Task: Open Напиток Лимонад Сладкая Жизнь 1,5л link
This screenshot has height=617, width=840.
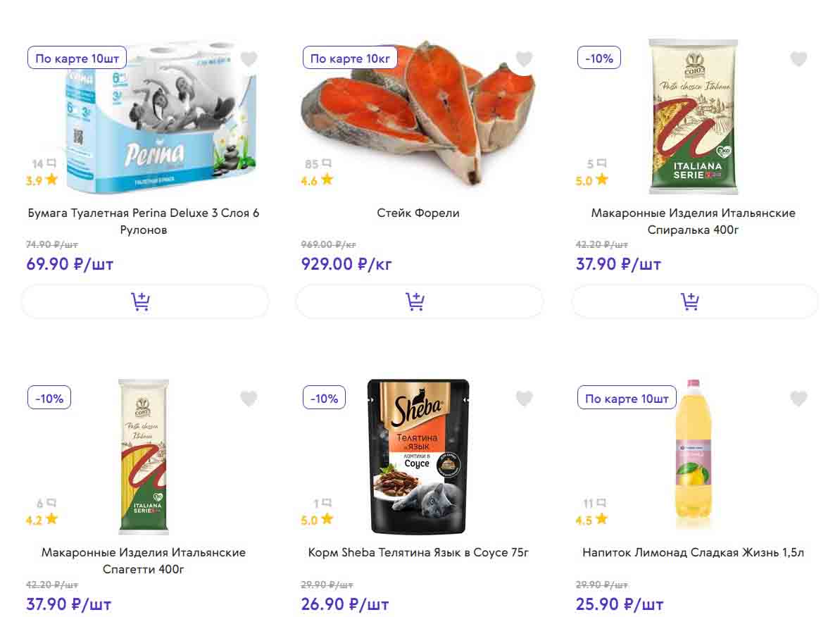Action: [693, 553]
